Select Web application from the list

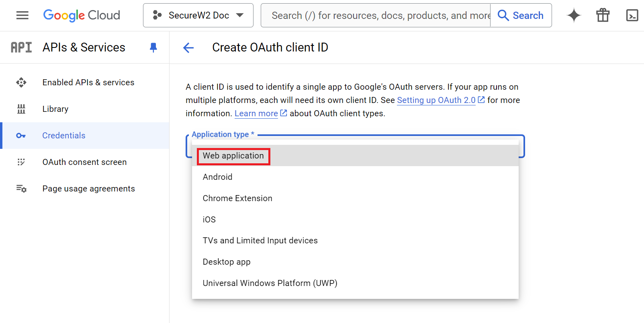pyautogui.click(x=233, y=156)
